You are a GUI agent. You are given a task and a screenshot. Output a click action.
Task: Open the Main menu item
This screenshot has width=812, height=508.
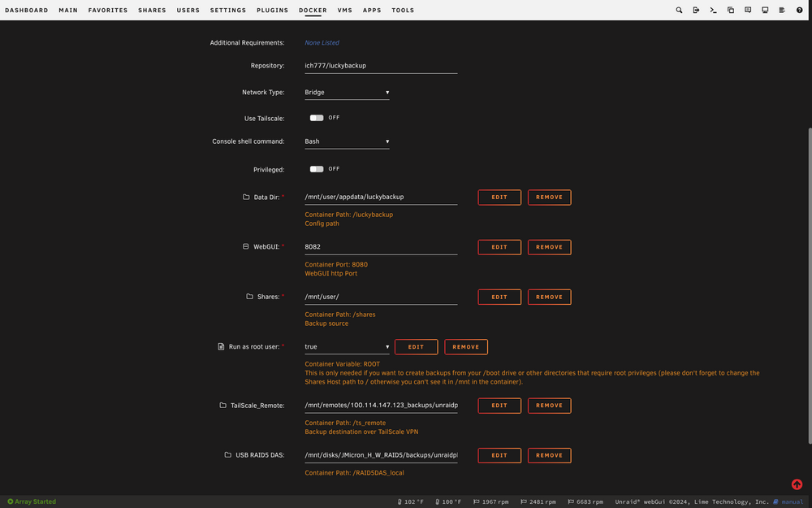point(68,11)
